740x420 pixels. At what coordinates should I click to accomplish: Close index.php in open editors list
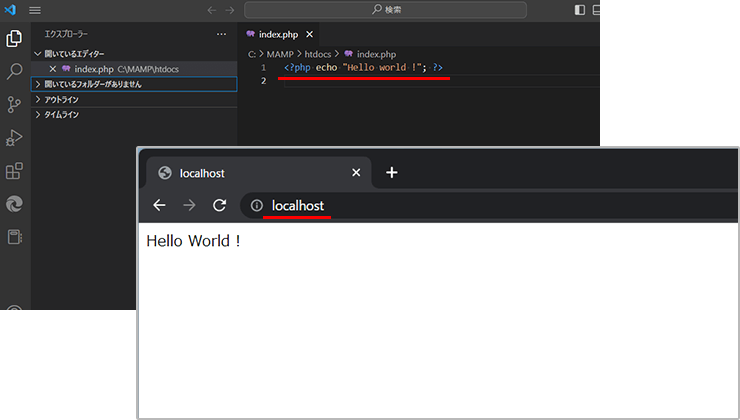coord(53,69)
